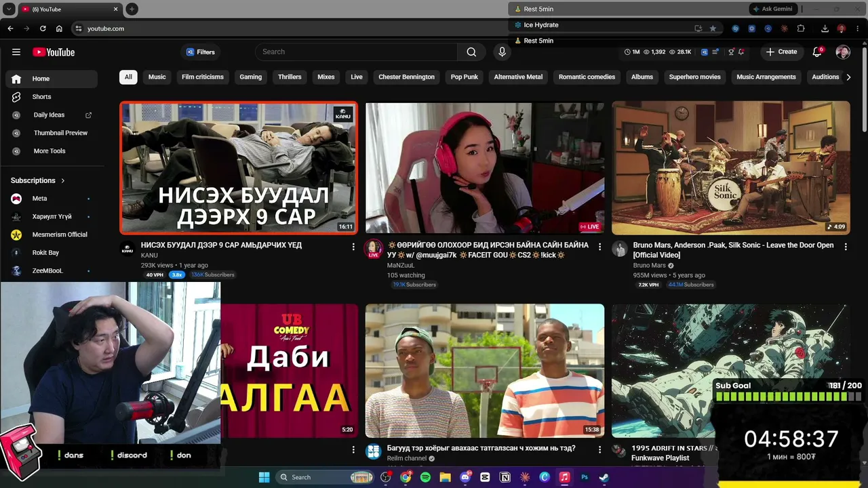Open the browser extensions puzzle icon
Screen dimensions: 868x488
point(801,28)
